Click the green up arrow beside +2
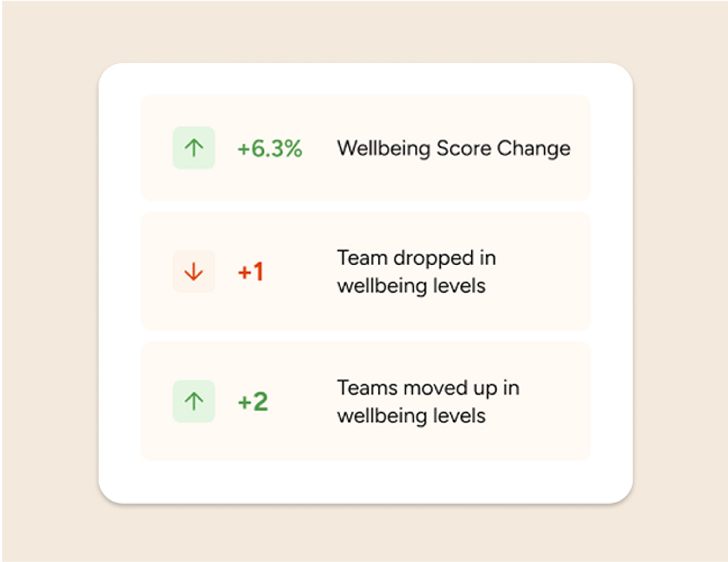This screenshot has height=562, width=728. click(194, 401)
